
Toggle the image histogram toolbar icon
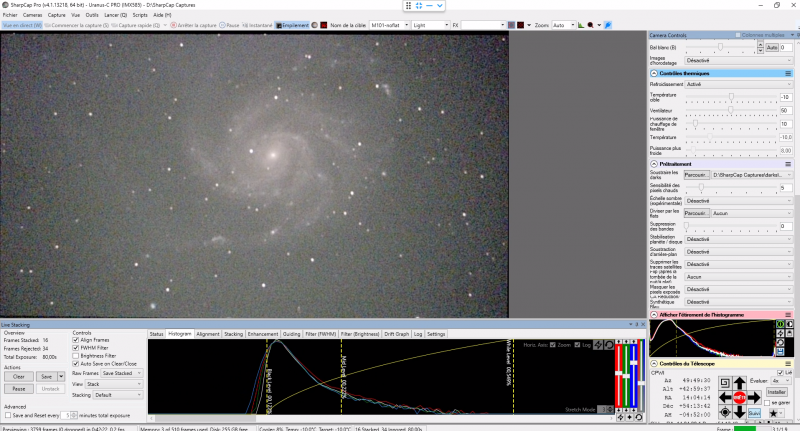pos(581,25)
